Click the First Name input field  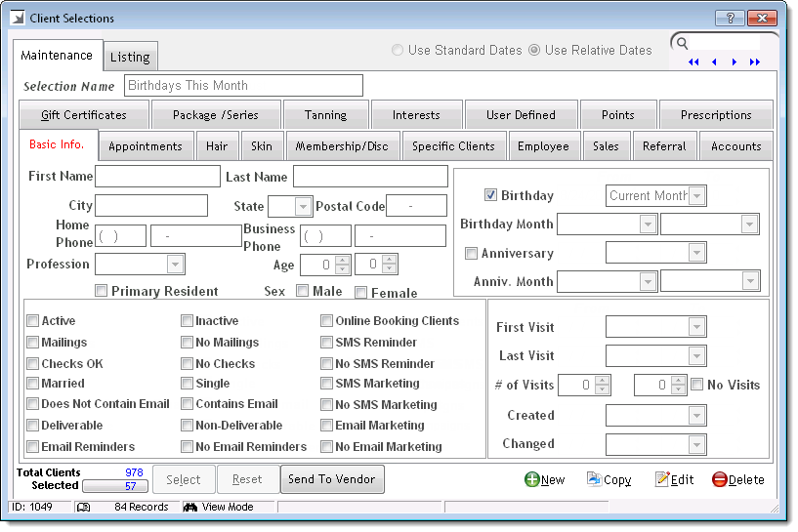point(157,177)
